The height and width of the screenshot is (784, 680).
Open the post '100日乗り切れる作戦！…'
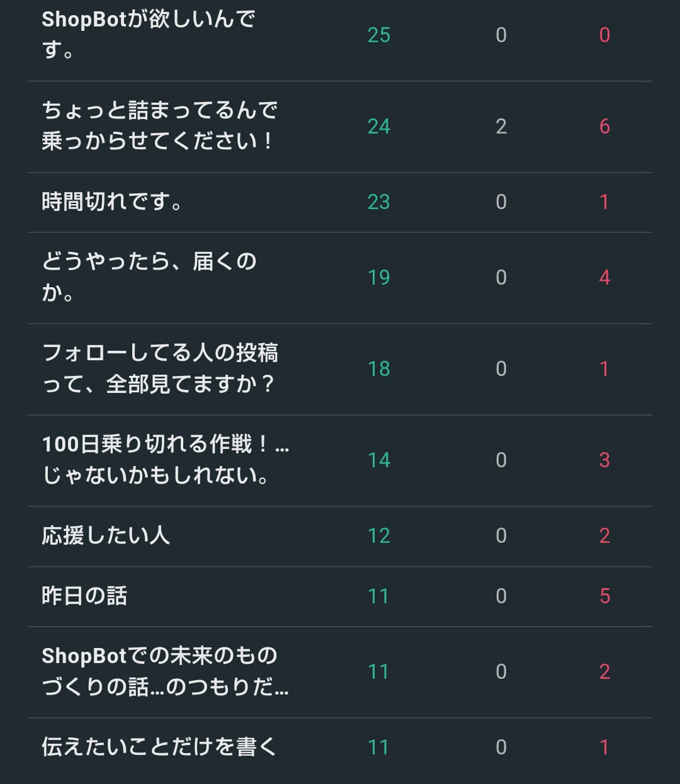166,460
